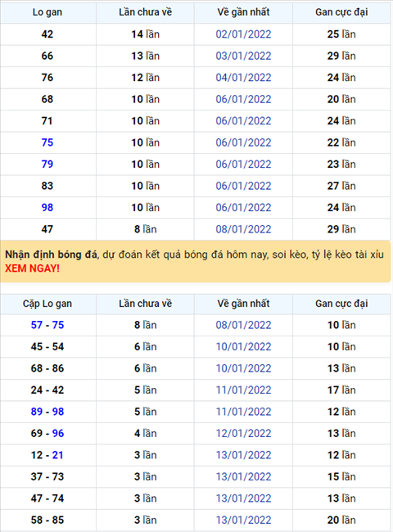Click '20 lần' max value for 58 - 85
The image size is (393, 532).
click(341, 520)
